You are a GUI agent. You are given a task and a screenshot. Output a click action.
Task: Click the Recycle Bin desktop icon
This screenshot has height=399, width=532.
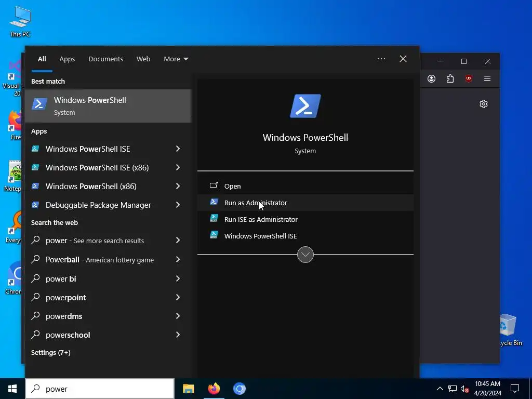508,329
